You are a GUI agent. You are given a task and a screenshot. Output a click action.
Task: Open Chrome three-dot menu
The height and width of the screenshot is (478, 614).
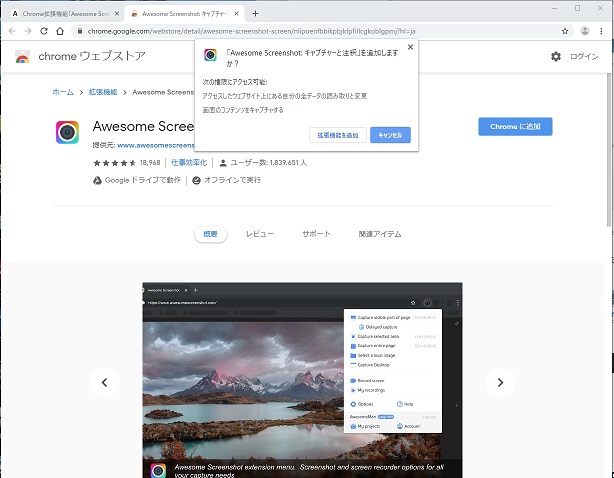click(x=601, y=31)
